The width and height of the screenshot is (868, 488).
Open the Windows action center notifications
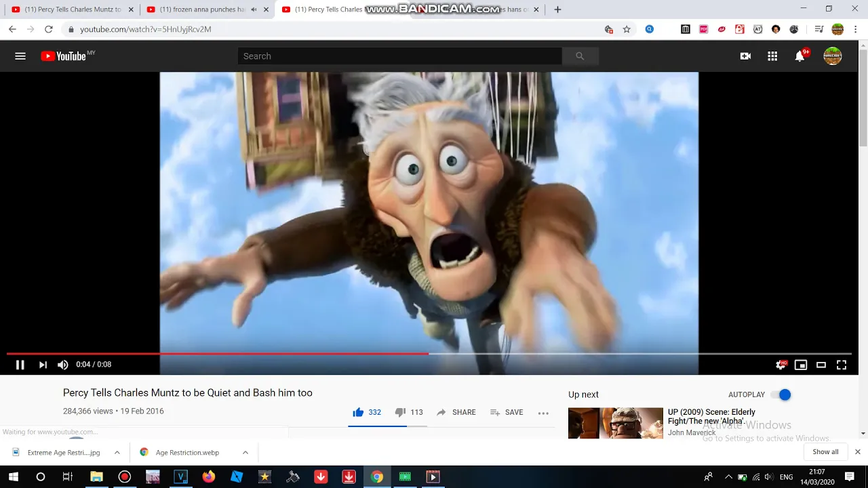point(850,477)
